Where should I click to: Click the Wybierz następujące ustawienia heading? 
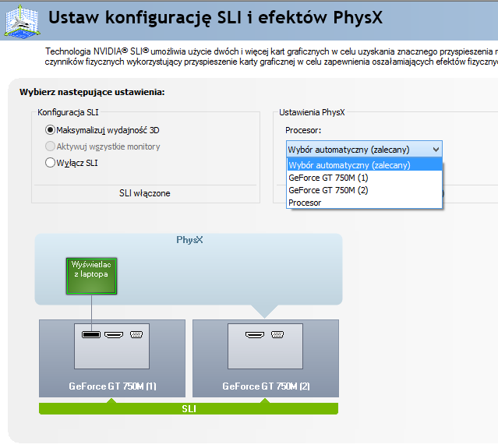point(92,92)
